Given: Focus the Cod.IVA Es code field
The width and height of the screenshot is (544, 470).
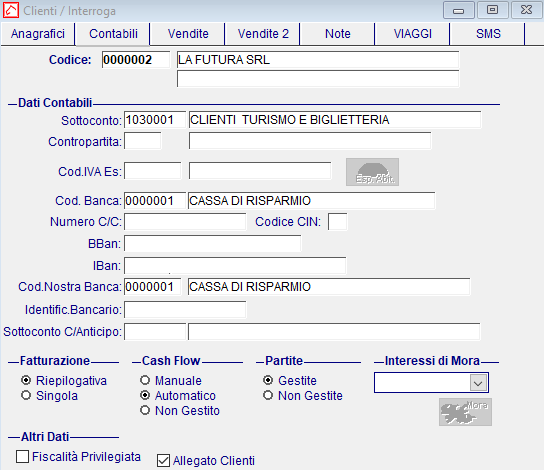Looking at the screenshot, I should 153,171.
